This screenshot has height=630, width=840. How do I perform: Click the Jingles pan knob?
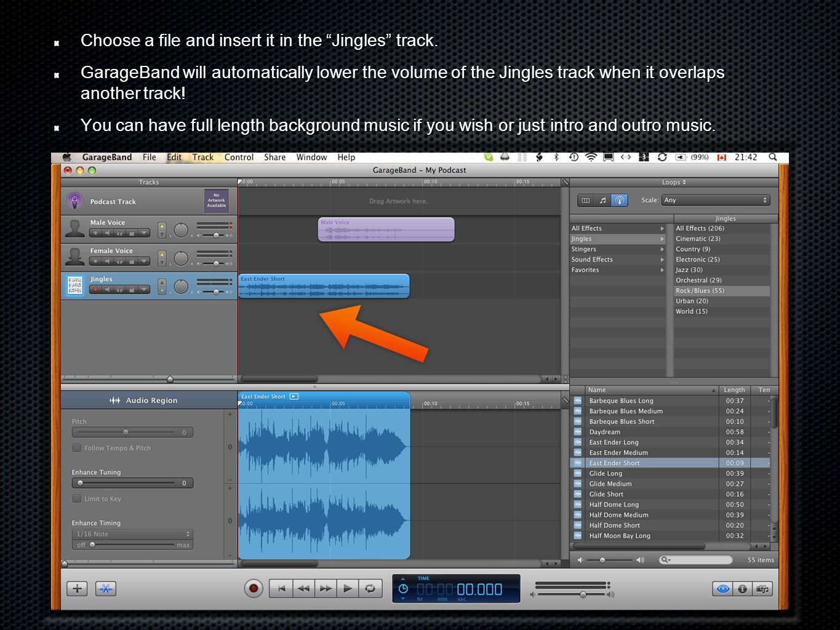point(181,287)
